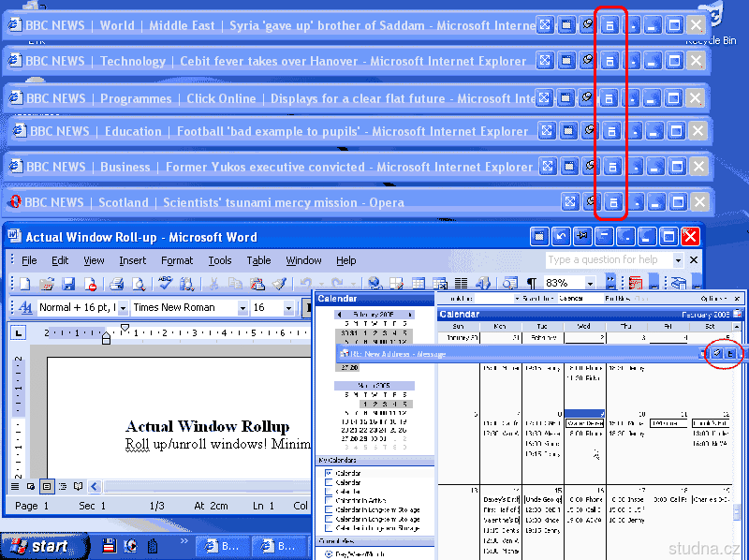Screen dimensions: 749x560
Task: Click Word horizontal scroll left arrow
Action: click(95, 487)
